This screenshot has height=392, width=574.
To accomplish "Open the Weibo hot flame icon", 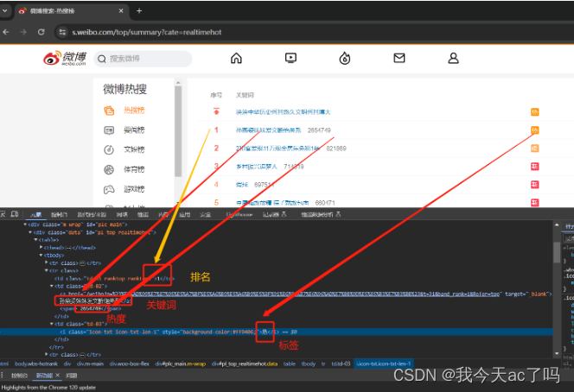I will [x=344, y=58].
